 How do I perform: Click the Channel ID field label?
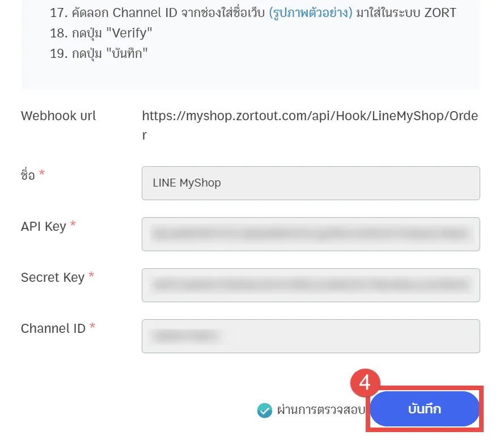tap(53, 328)
